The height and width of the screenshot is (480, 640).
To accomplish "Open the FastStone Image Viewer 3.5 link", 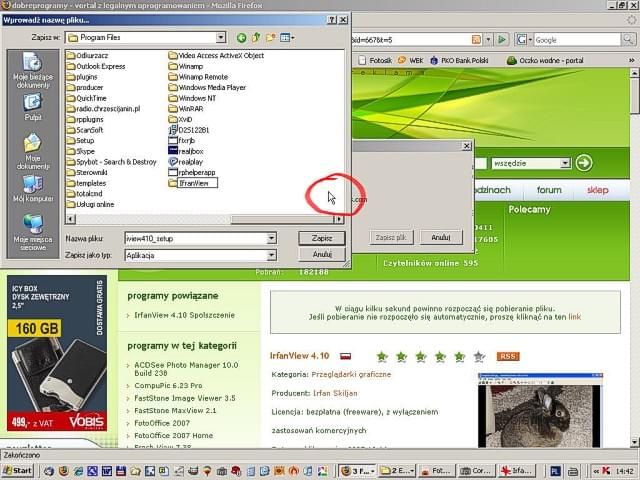I will click(185, 398).
